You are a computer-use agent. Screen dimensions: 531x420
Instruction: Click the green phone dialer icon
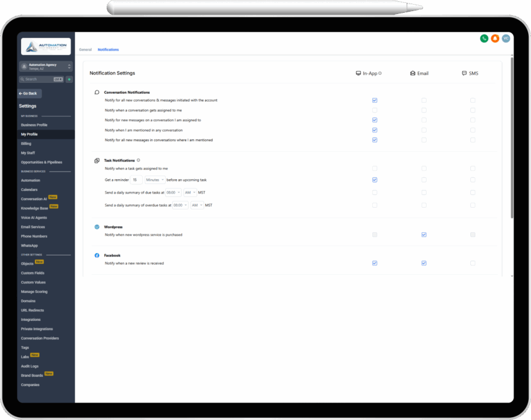point(484,38)
